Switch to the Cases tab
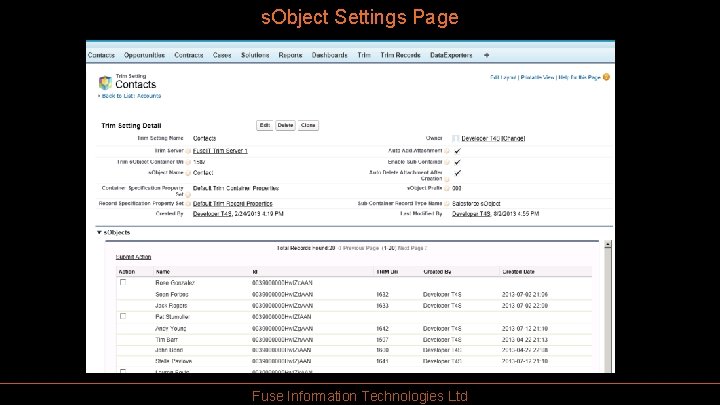 point(222,55)
